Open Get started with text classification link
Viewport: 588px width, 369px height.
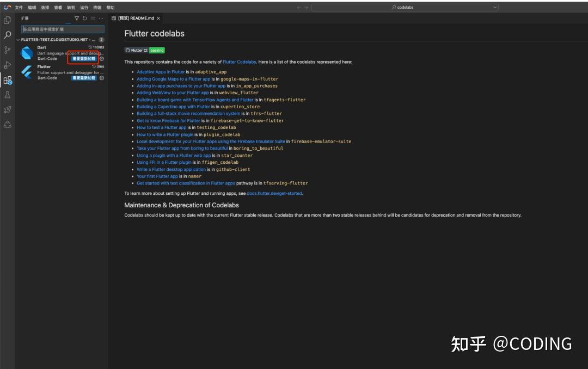[186, 183]
